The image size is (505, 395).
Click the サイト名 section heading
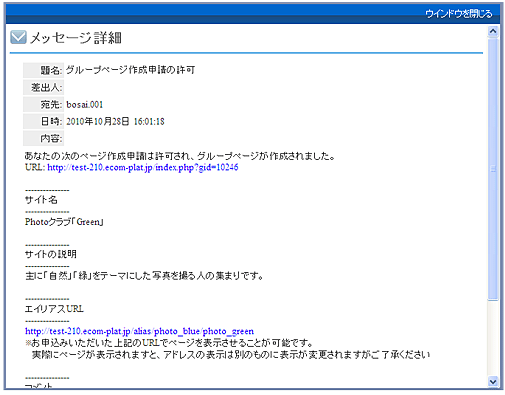click(41, 200)
